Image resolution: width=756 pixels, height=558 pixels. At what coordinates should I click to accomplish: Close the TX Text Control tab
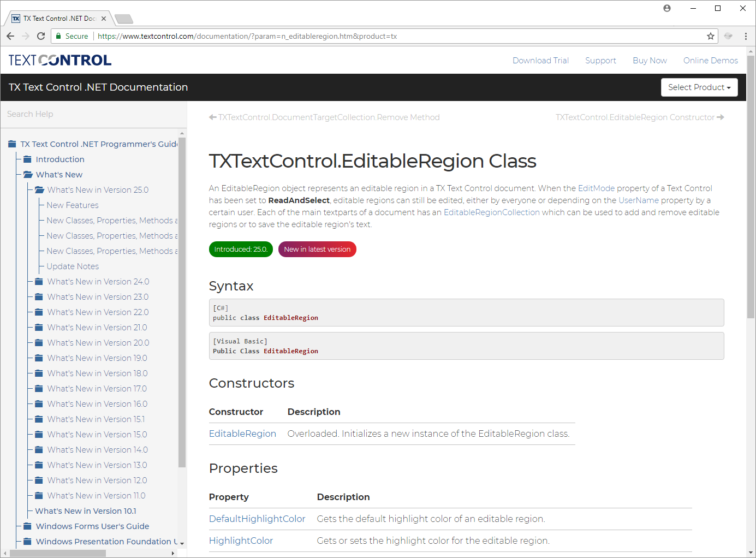coord(104,19)
